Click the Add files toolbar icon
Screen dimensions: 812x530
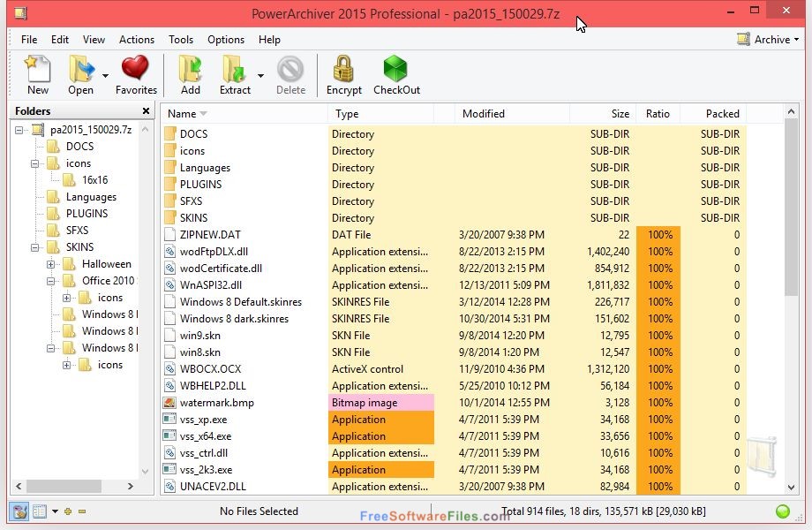coord(190,69)
